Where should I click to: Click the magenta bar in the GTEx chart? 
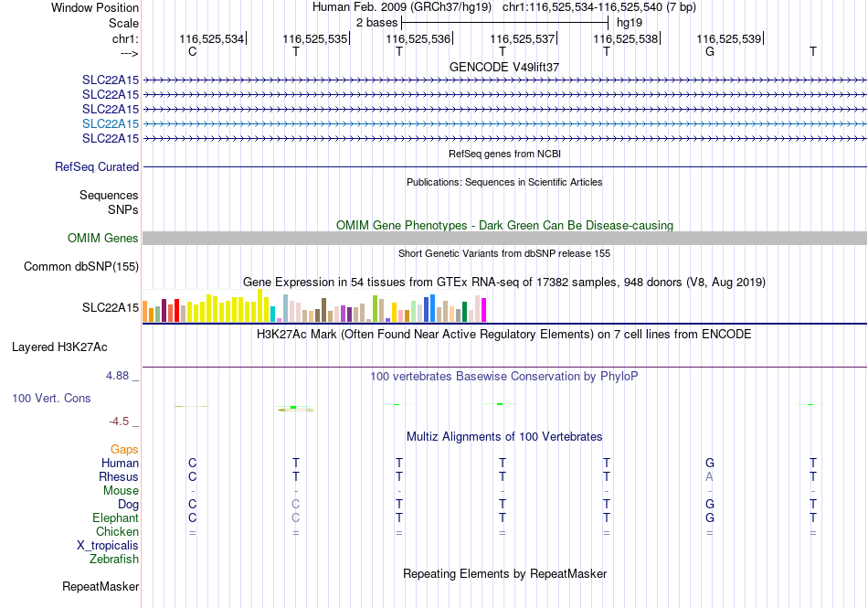pos(484,310)
